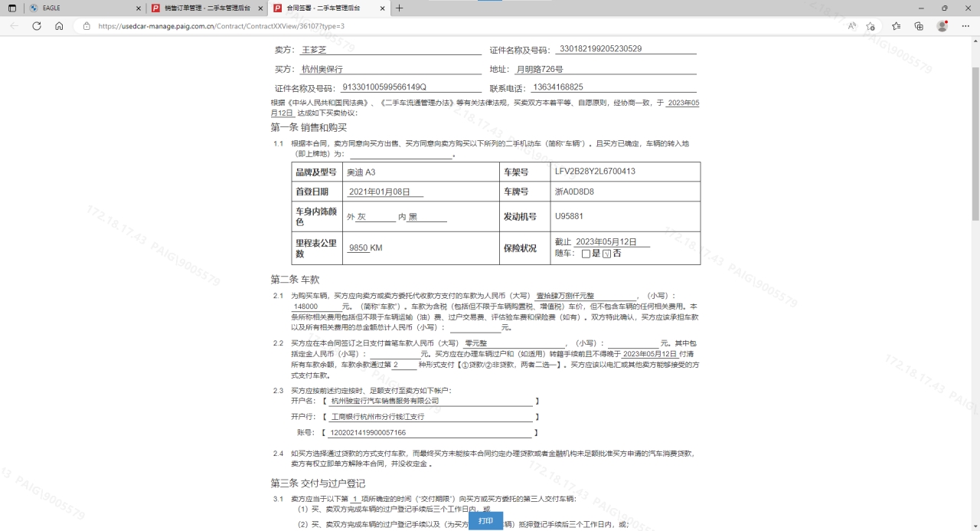The height and width of the screenshot is (531, 980).
Task: Open the browser profile avatar
Action: point(942,26)
